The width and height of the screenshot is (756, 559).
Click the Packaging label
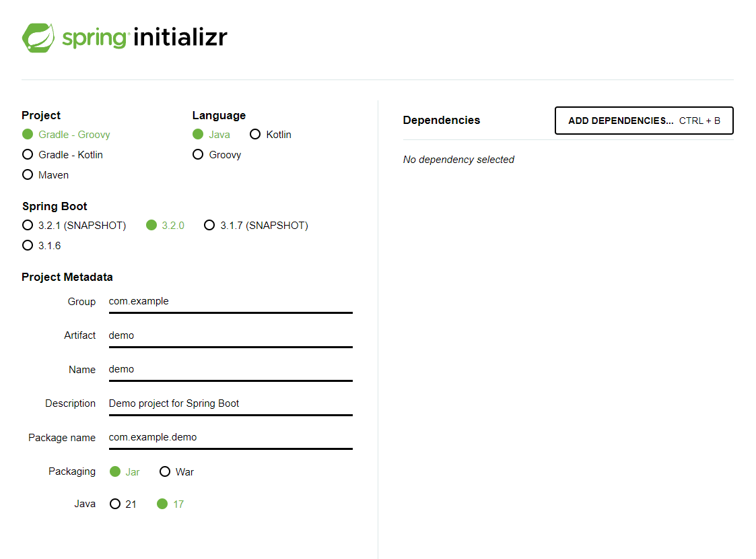point(72,471)
